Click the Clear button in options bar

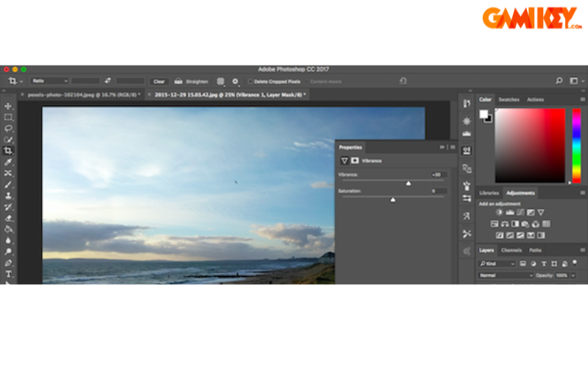159,82
